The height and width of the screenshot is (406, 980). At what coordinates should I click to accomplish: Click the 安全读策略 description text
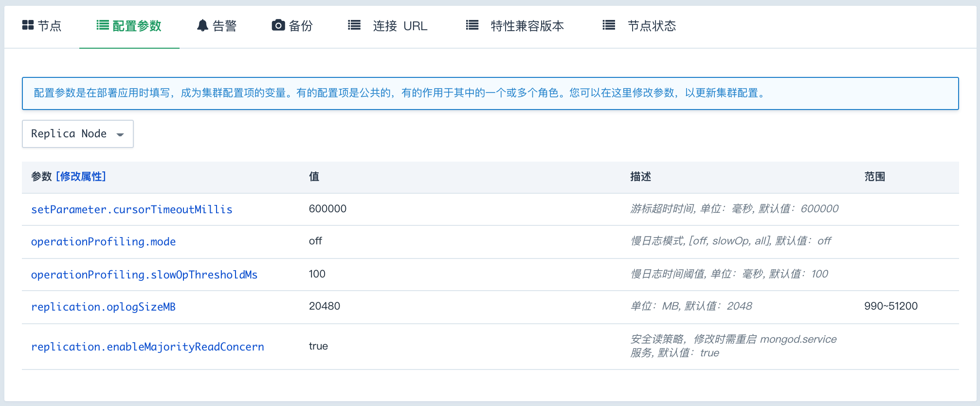point(733,346)
